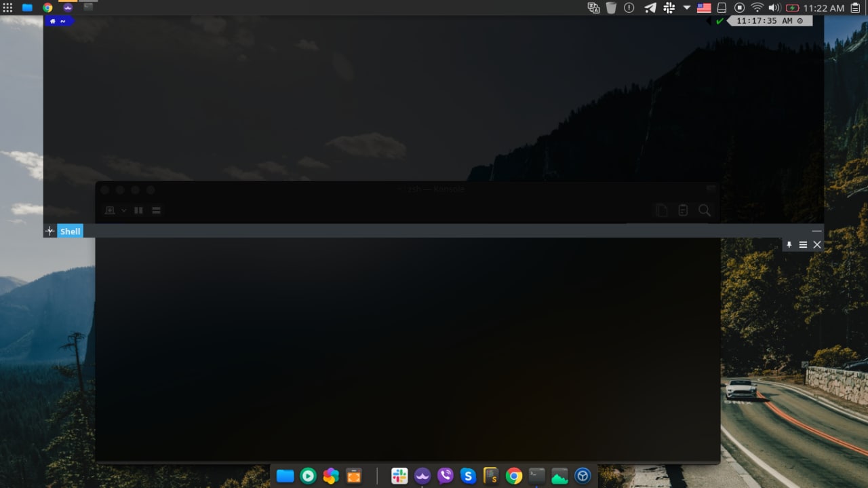Click the Konsole copy toolbar icon

661,210
